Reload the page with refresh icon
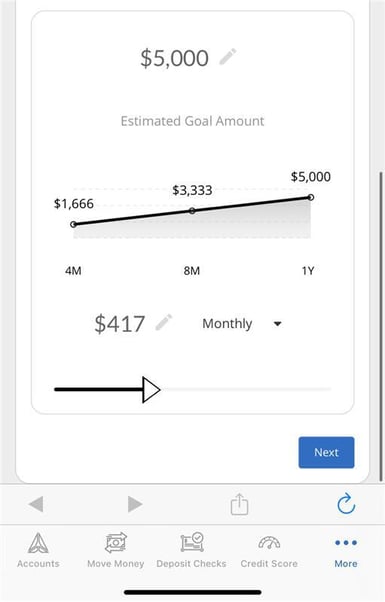 pyautogui.click(x=346, y=504)
